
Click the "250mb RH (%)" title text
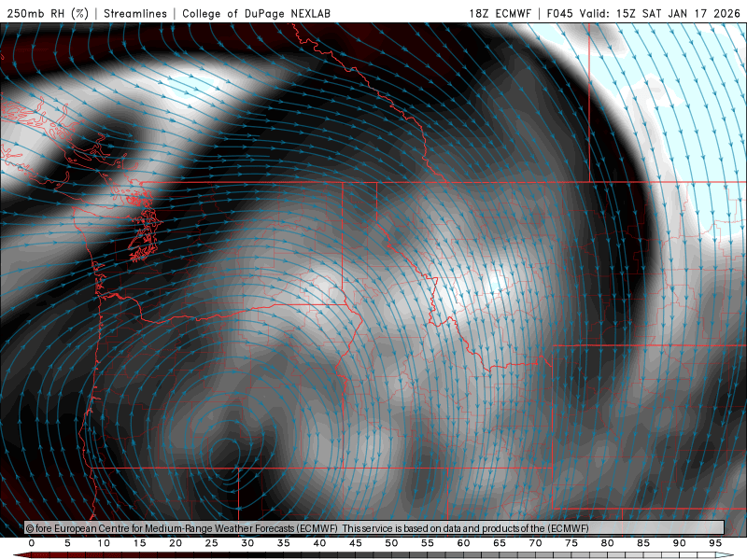48,13
